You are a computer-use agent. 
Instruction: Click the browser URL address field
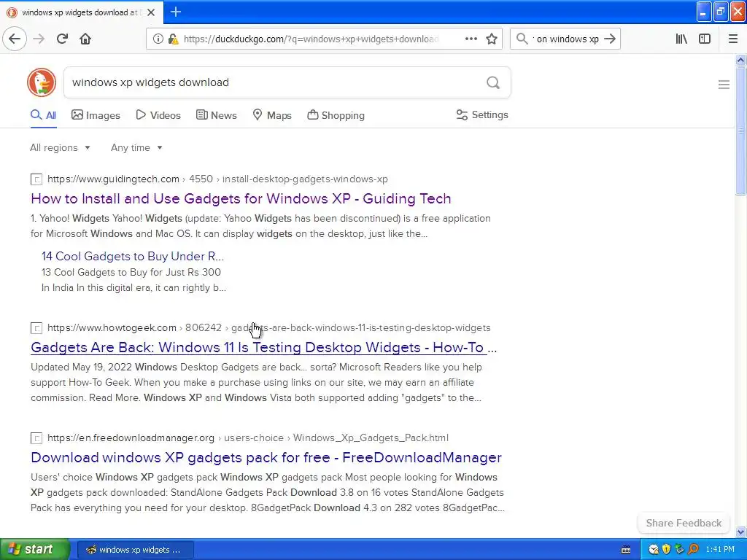pos(311,39)
